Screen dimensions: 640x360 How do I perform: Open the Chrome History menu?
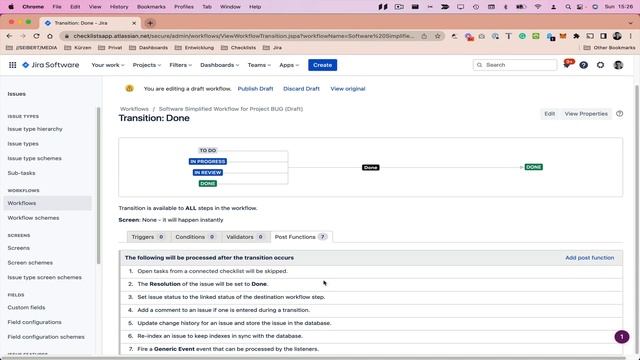tap(119, 7)
